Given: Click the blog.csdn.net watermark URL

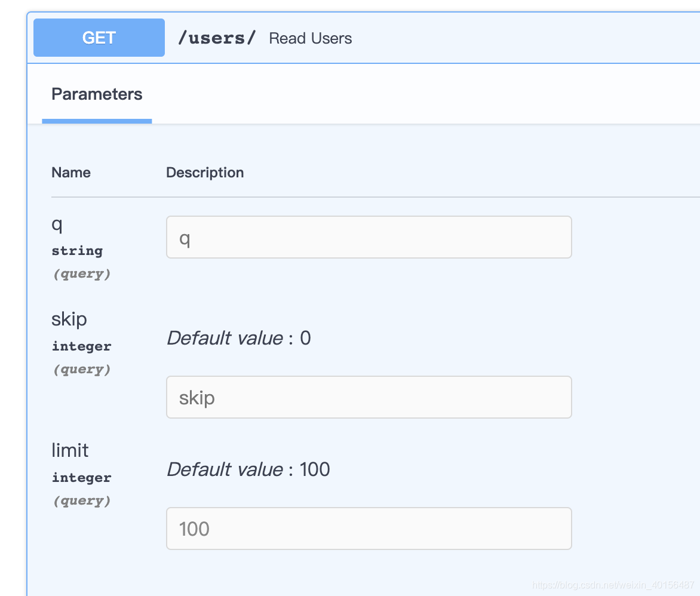Looking at the screenshot, I should point(613,585).
